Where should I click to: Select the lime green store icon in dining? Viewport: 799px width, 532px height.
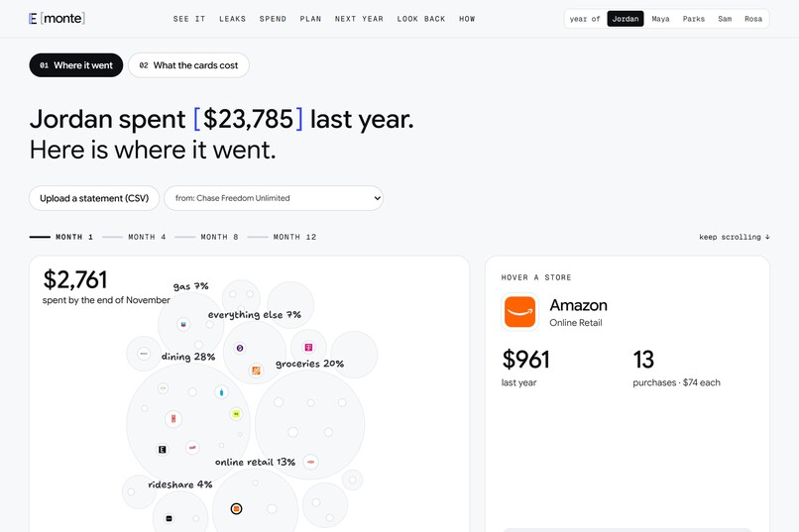(x=236, y=414)
